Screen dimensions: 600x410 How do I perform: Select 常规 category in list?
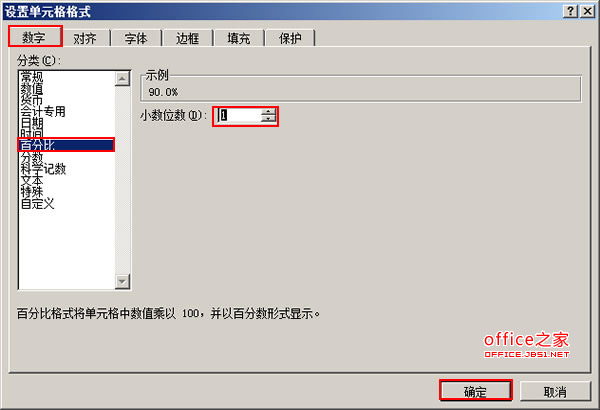[x=32, y=77]
